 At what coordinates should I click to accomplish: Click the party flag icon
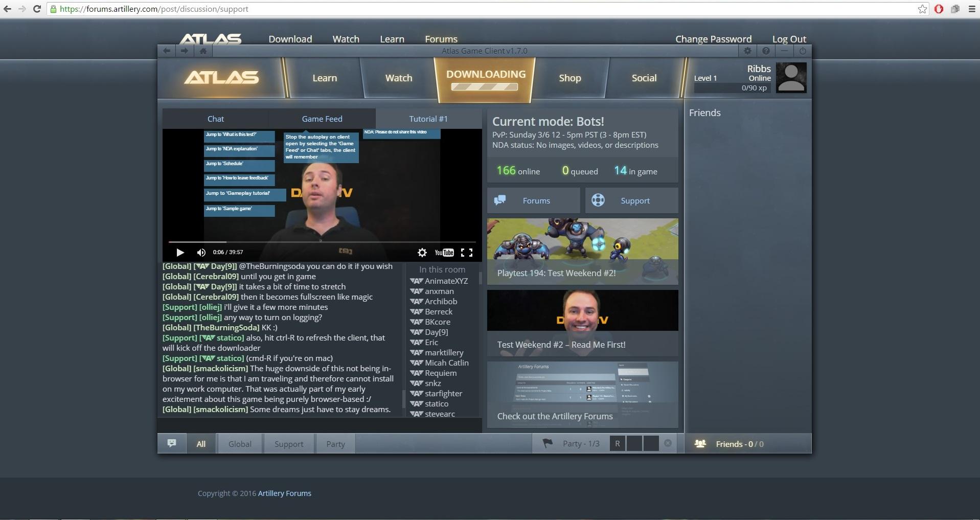pyautogui.click(x=547, y=443)
